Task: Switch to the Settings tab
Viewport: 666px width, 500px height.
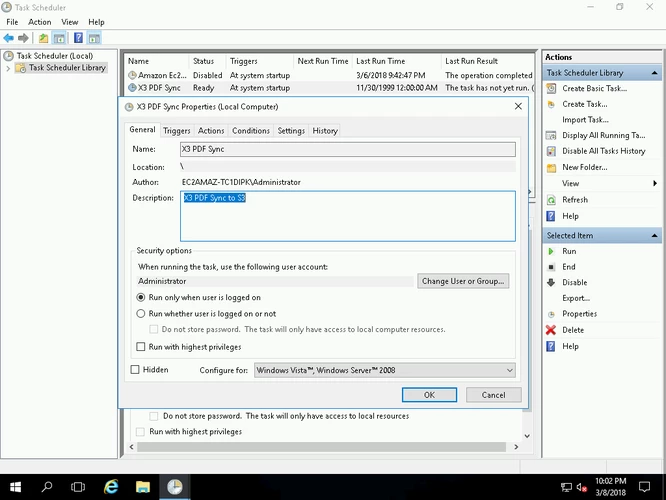Action: pos(291,131)
